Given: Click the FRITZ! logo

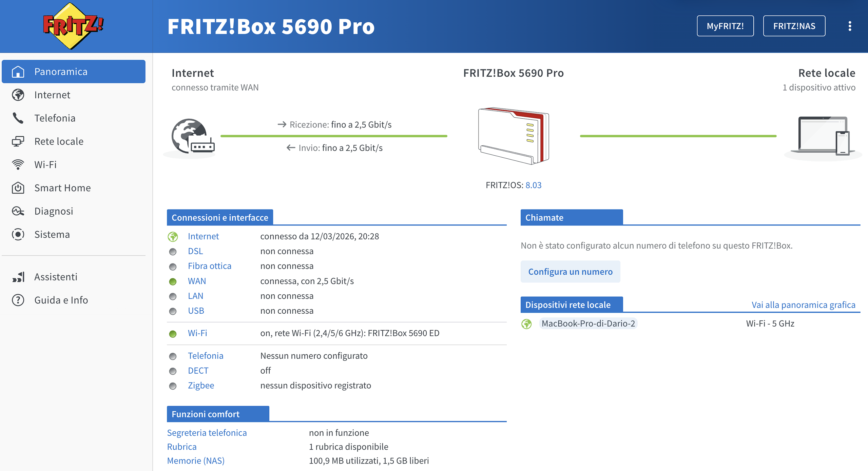Looking at the screenshot, I should [x=73, y=26].
